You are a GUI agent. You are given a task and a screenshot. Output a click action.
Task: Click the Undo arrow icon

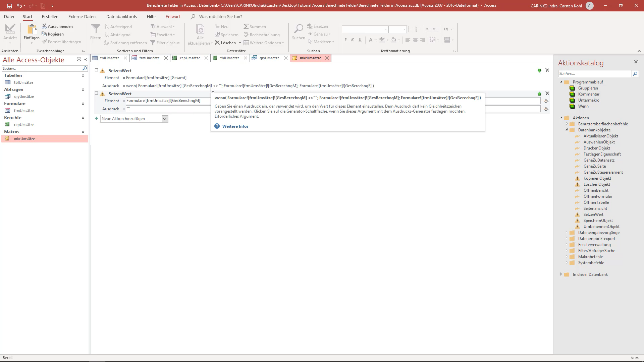point(19,6)
